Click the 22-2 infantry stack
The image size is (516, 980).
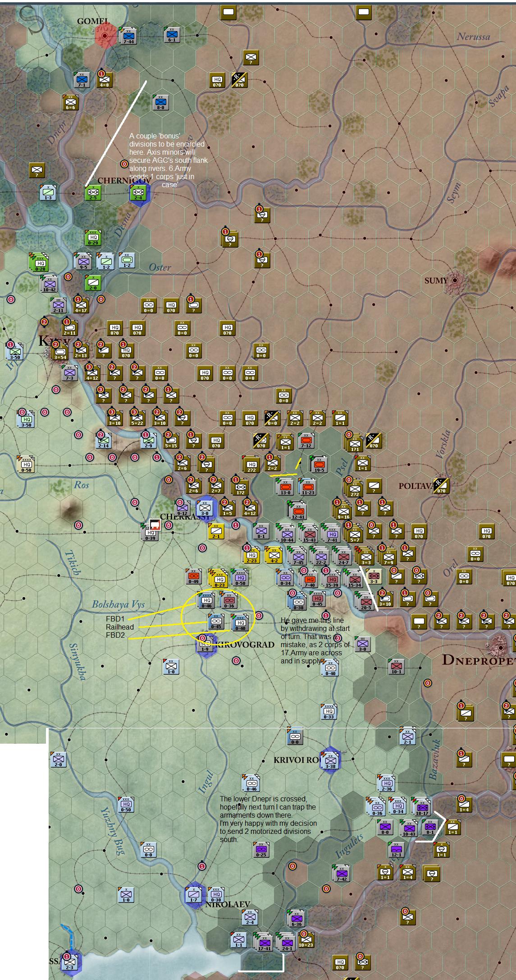tap(320, 556)
